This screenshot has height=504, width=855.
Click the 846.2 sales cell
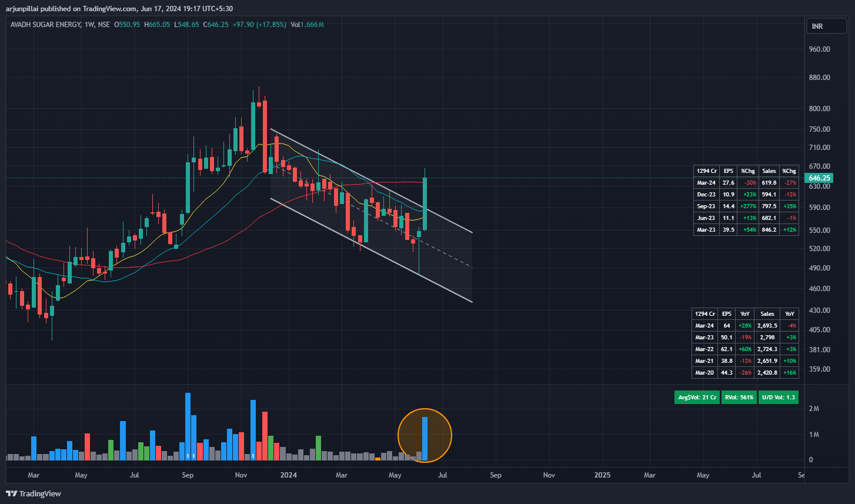(x=769, y=229)
